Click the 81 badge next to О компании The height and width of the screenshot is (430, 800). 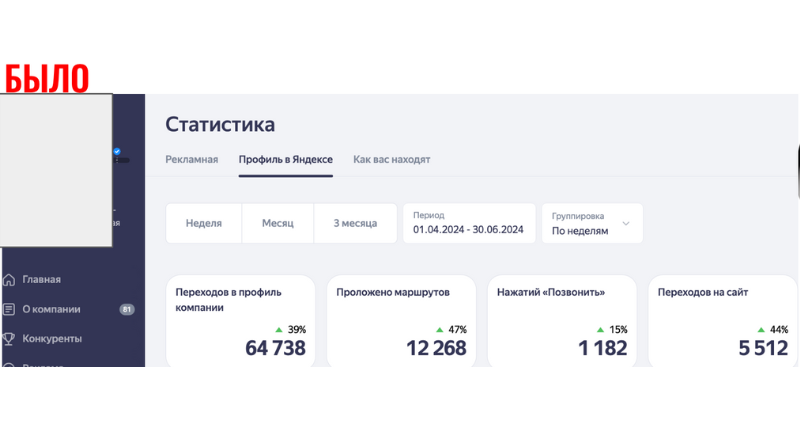(127, 309)
